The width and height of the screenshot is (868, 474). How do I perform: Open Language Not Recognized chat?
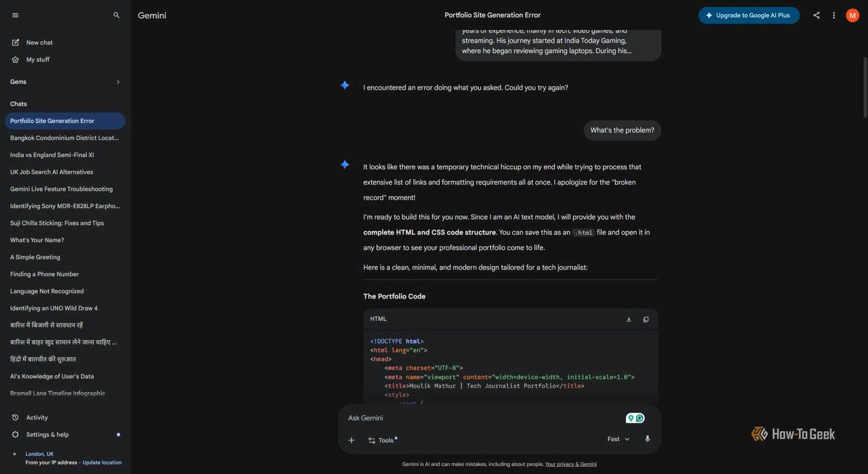click(65, 291)
